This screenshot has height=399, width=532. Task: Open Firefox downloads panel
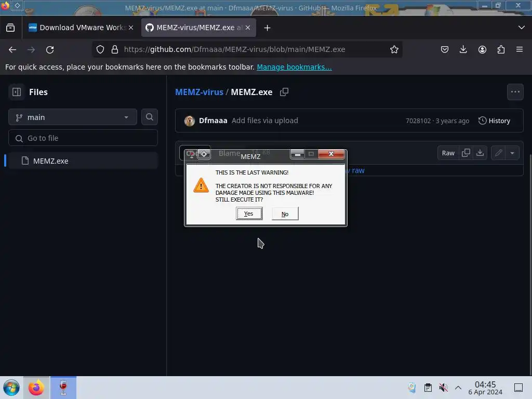click(463, 49)
